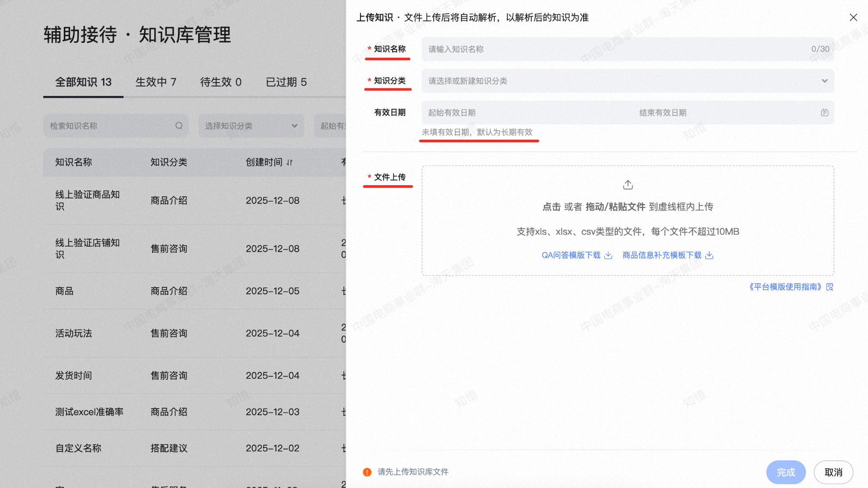
Task: Select the 商品 knowledge name cell
Action: tap(64, 291)
